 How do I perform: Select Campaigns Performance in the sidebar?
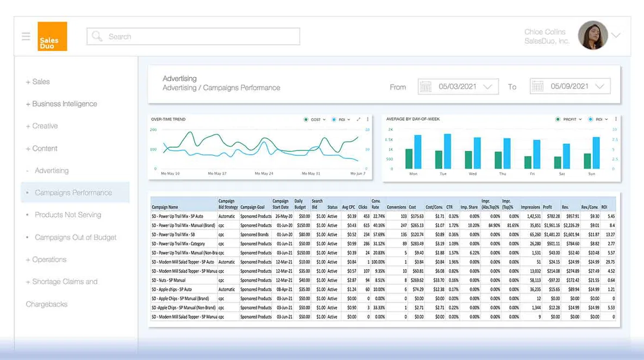(75, 193)
